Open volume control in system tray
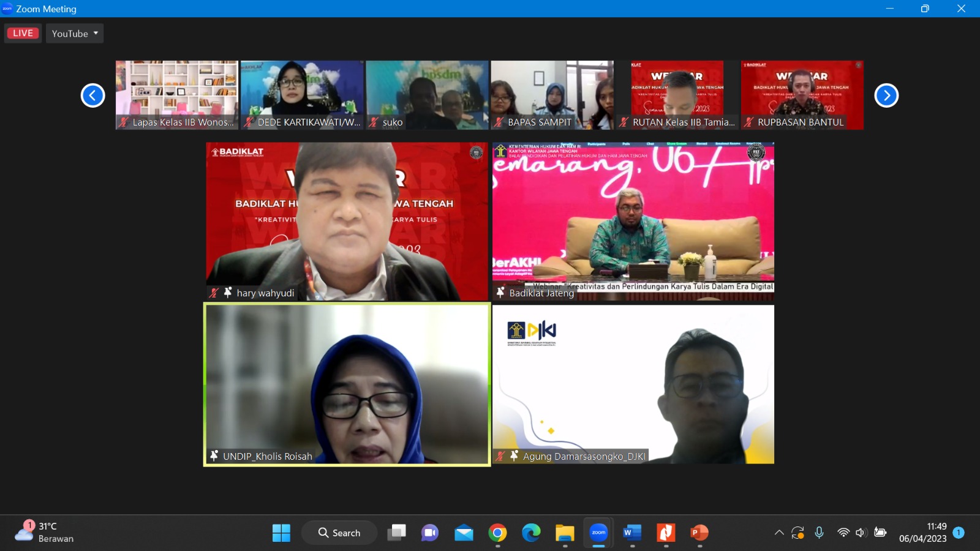The image size is (980, 551). point(861,533)
